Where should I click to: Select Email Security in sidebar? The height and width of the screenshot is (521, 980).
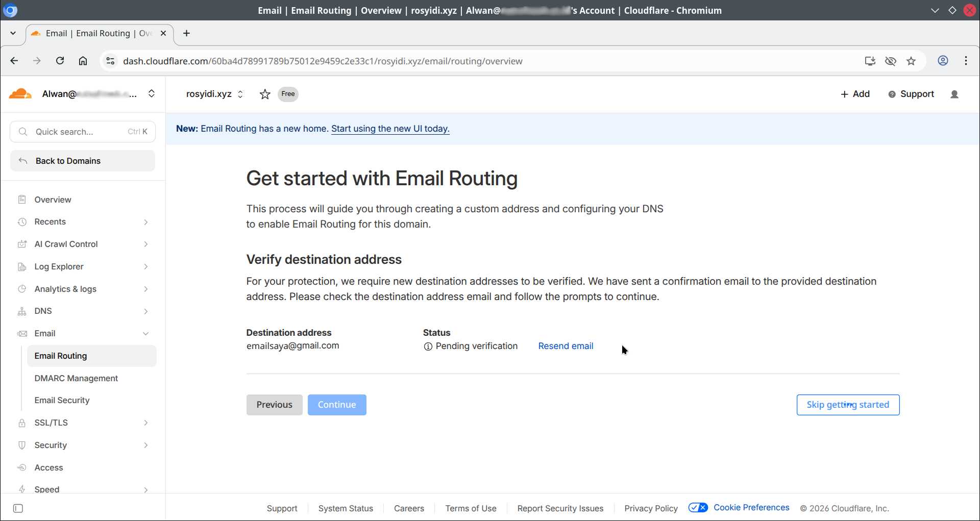click(x=62, y=401)
